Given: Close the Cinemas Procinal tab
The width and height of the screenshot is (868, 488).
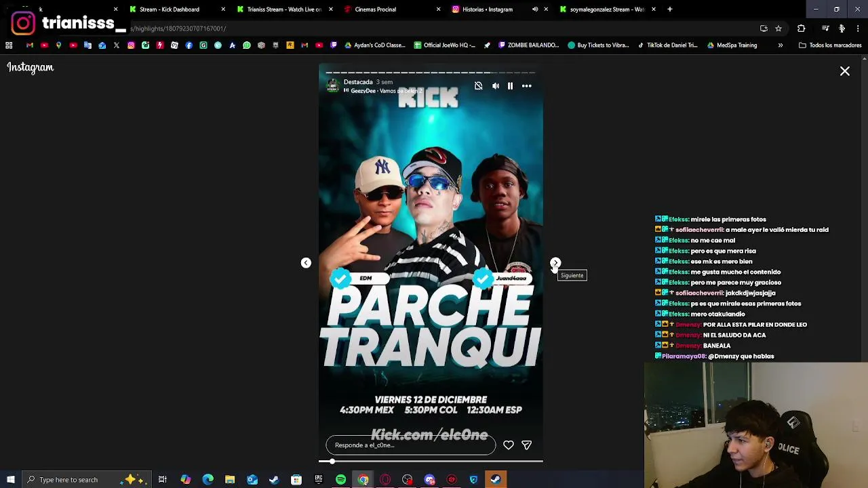Looking at the screenshot, I should pos(438,9).
